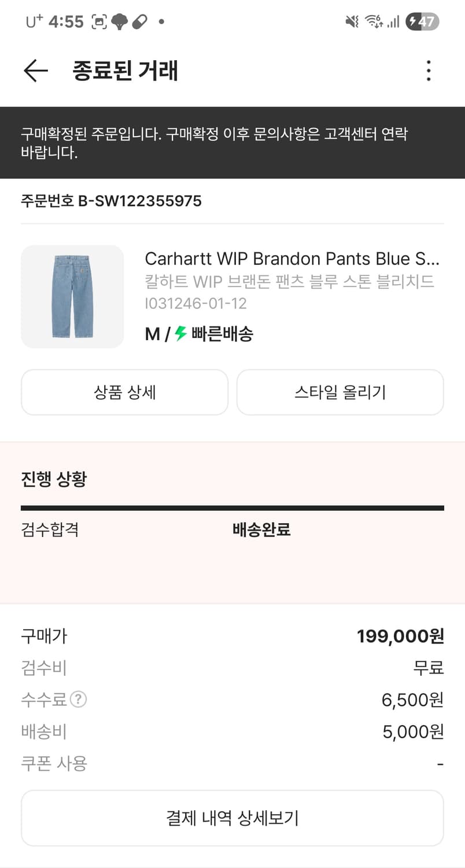Tap the 199,000원 purchase price
The width and height of the screenshot is (465, 868).
pos(400,637)
